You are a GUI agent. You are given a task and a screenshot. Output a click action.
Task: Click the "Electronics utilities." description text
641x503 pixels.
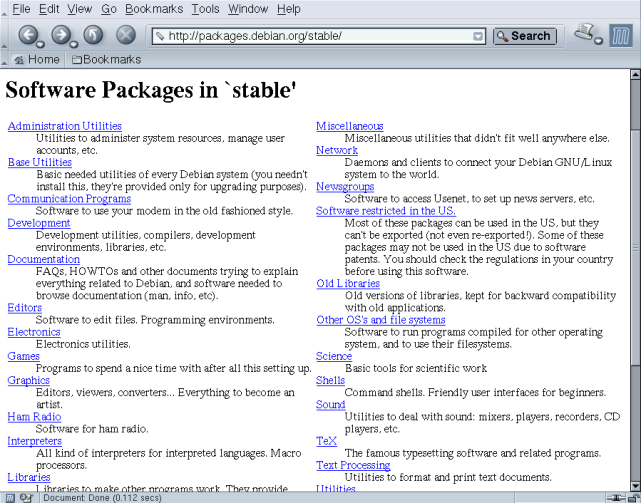[x=83, y=344]
